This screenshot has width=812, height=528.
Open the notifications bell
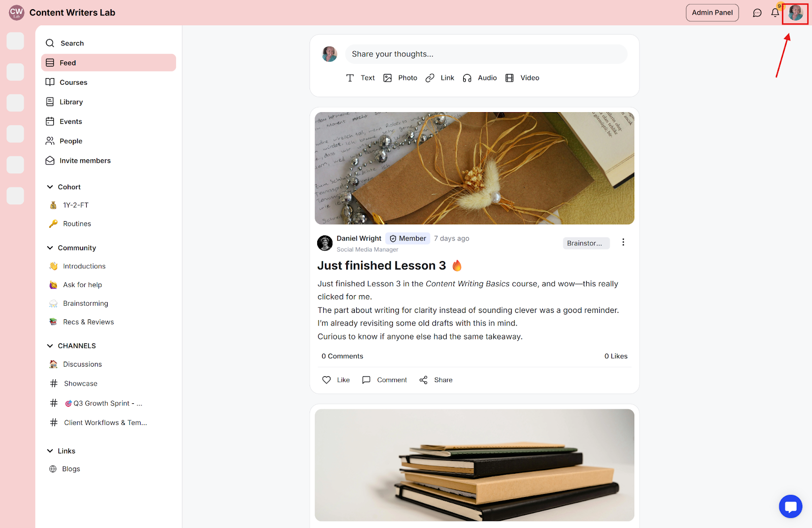pos(775,13)
